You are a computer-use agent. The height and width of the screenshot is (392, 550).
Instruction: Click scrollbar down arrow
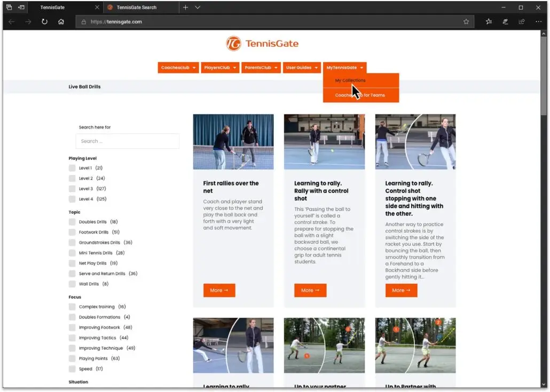pos(544,385)
